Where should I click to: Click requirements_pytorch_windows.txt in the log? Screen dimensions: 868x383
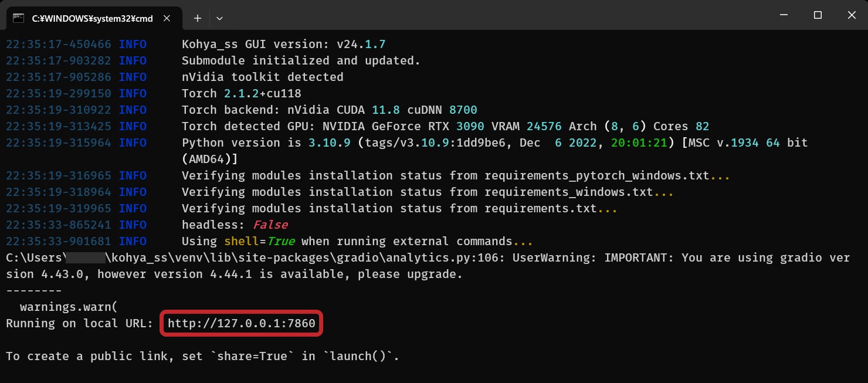pyautogui.click(x=596, y=175)
